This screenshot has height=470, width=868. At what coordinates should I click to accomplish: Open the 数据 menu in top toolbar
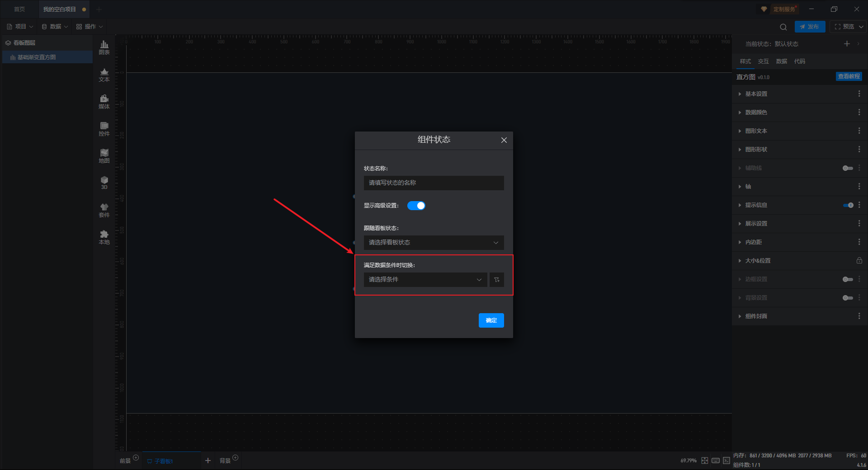click(55, 27)
